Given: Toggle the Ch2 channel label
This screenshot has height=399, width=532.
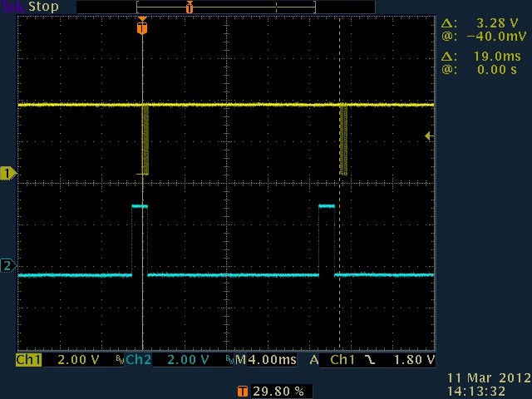Looking at the screenshot, I should click(138, 360).
